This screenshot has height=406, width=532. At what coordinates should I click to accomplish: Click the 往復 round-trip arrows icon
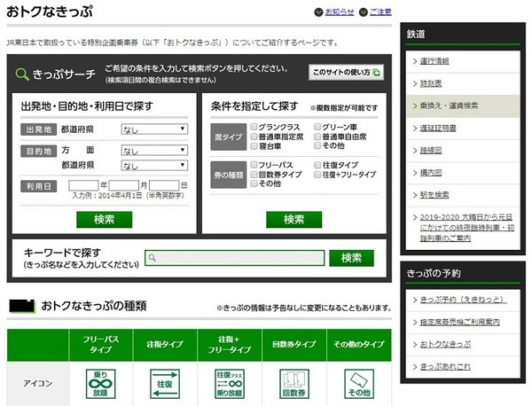(165, 384)
